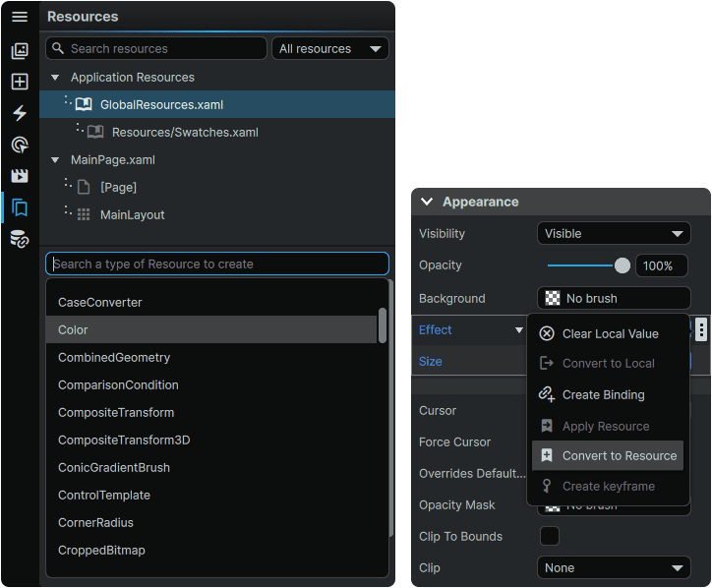
Task: Click the checkerboard No brush icon in Background
Action: coord(553,298)
